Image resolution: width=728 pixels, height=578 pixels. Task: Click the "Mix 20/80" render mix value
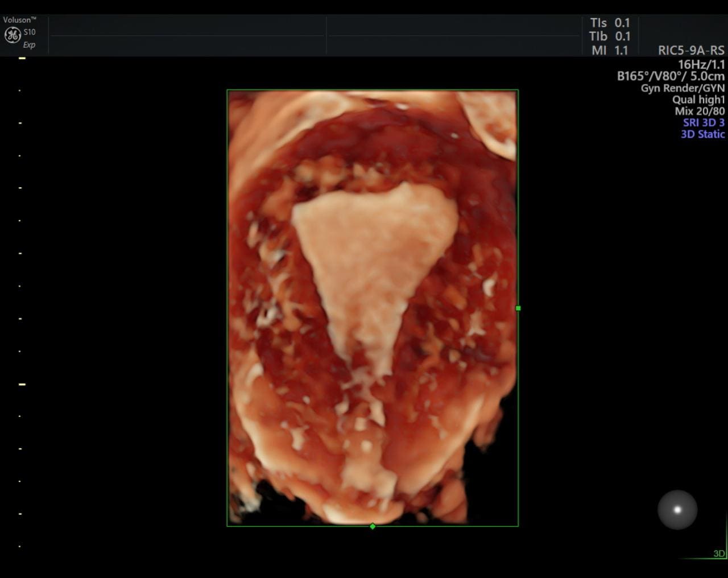click(x=700, y=111)
